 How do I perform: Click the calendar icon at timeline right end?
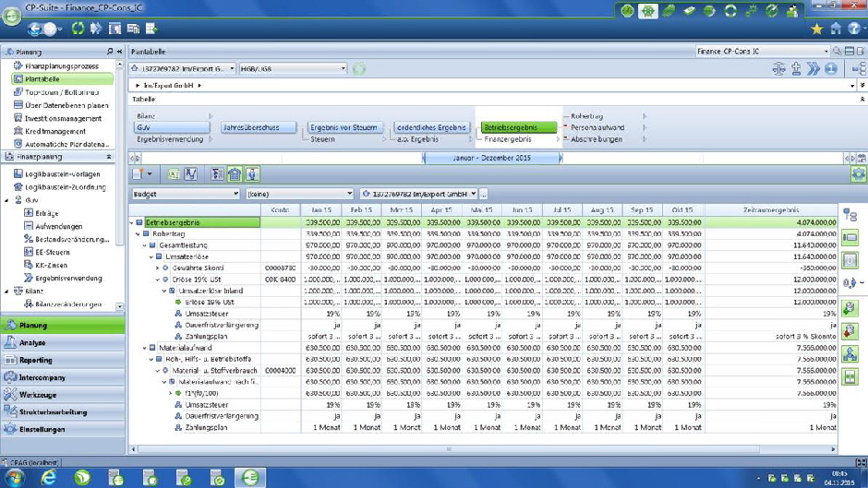tap(862, 159)
